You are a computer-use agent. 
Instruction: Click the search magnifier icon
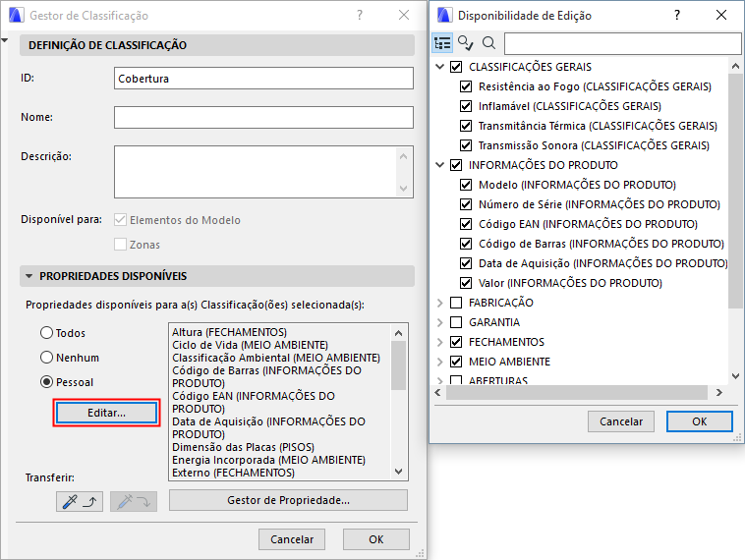point(488,43)
